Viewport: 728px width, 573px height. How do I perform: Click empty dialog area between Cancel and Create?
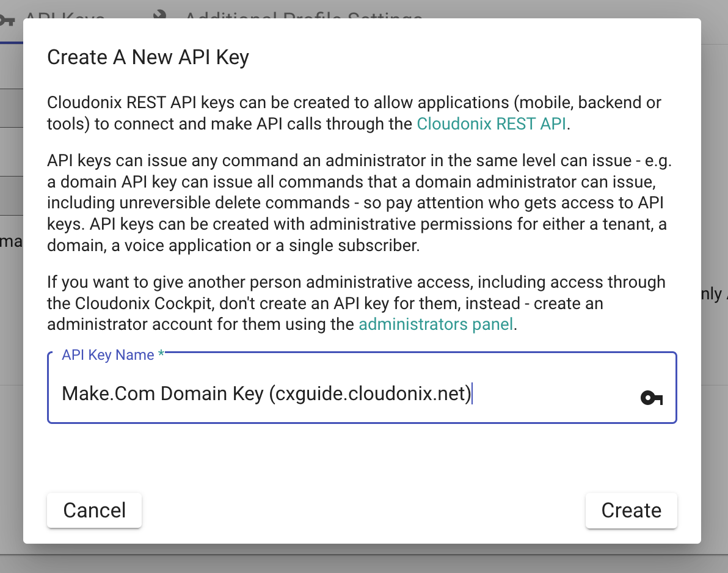pos(363,511)
